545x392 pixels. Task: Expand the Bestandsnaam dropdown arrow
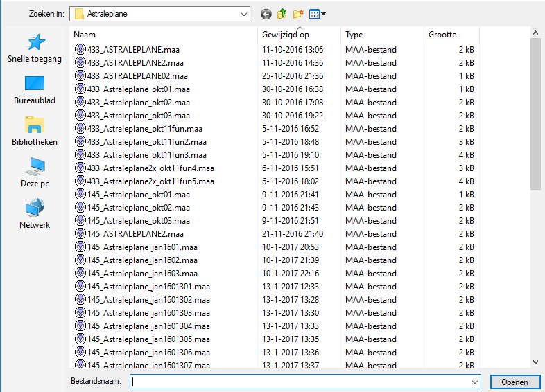tap(475, 382)
